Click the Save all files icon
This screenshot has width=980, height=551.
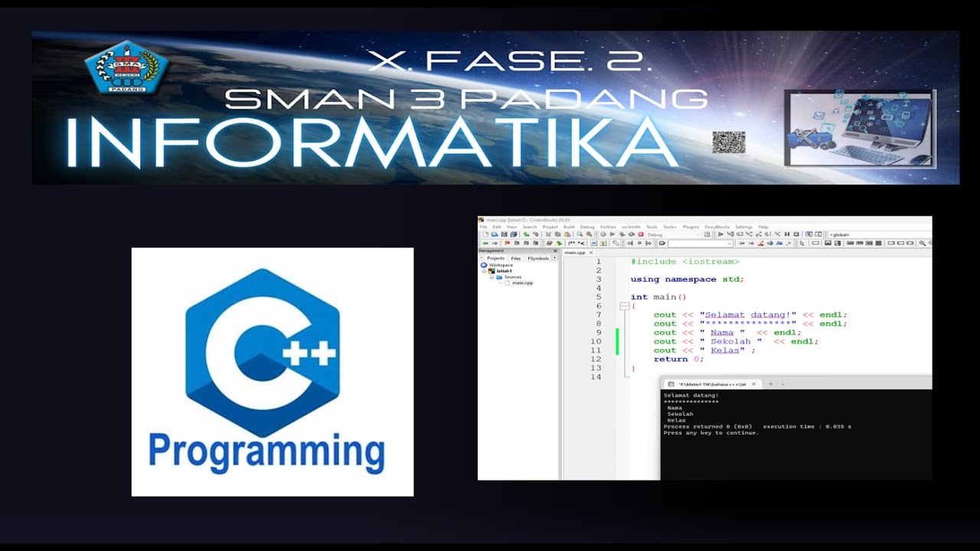(514, 234)
